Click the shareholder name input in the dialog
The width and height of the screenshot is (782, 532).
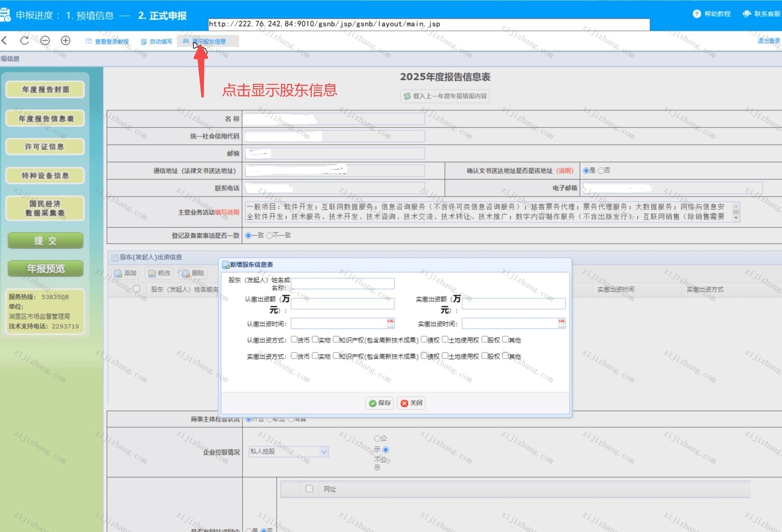pos(343,284)
